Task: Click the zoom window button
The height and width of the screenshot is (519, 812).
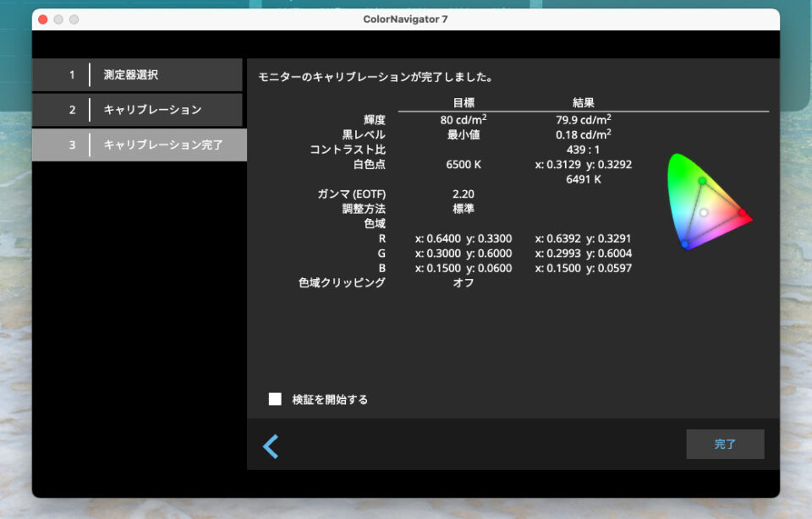Action: point(74,19)
